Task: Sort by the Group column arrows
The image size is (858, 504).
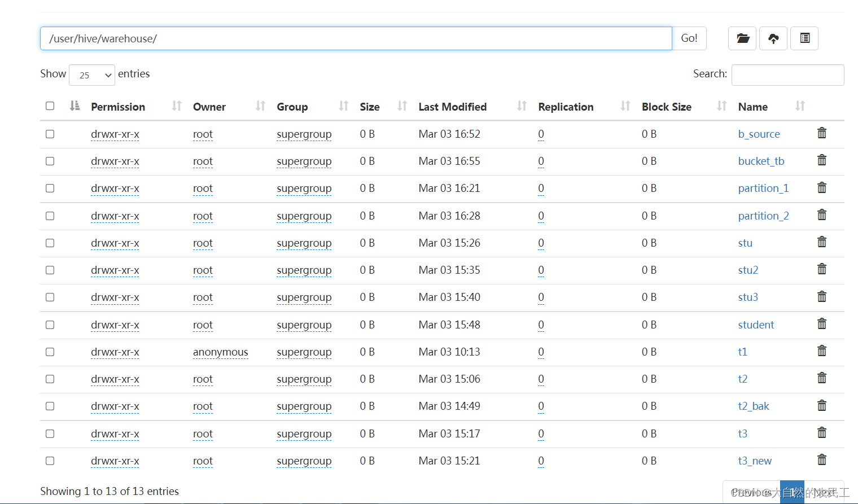Action: [x=343, y=106]
